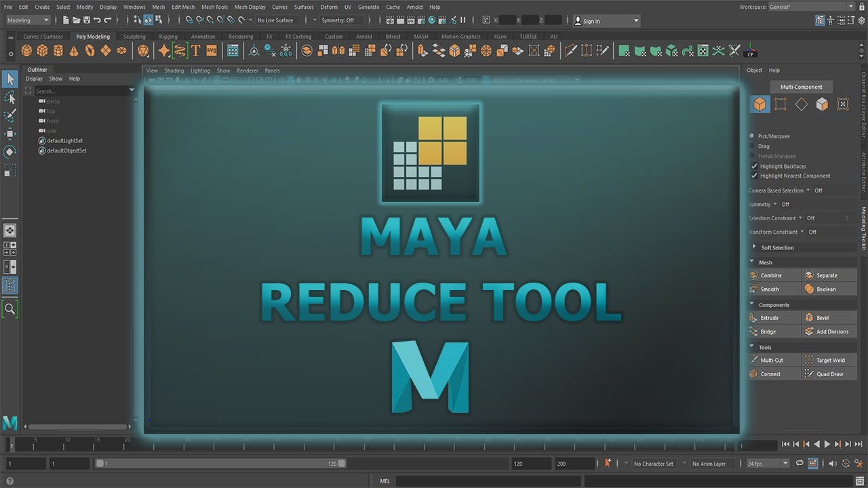Click the Sign In button

606,20
